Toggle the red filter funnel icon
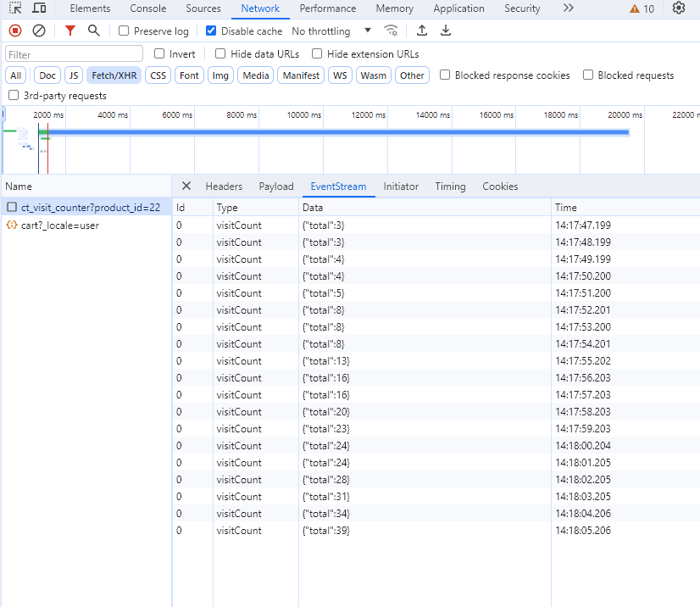This screenshot has height=607, width=700. coord(70,31)
